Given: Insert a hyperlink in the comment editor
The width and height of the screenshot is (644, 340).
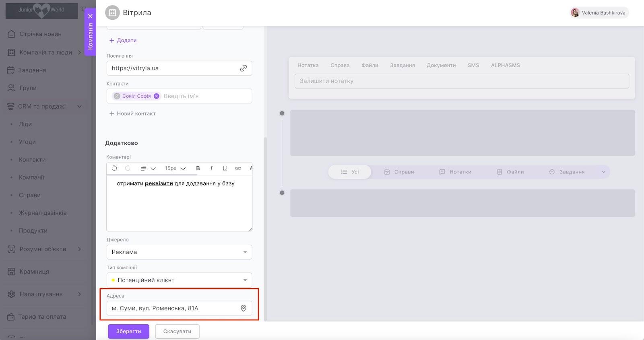Looking at the screenshot, I should pos(238,168).
